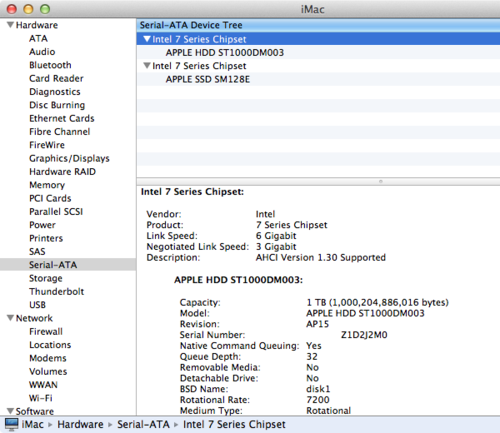
Task: Select APPLE SSD SM128E in device tree
Action: tap(208, 79)
